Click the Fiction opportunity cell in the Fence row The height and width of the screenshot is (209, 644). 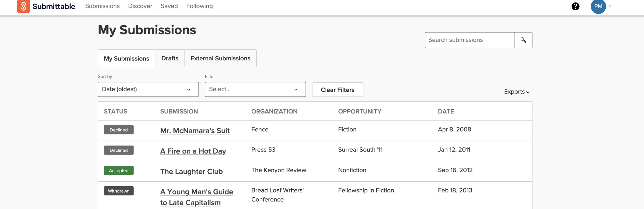(347, 129)
